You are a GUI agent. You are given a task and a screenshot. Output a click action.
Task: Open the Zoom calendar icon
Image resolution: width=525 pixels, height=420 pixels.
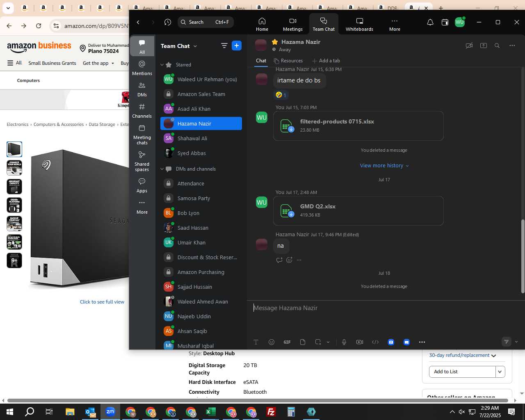(445, 22)
